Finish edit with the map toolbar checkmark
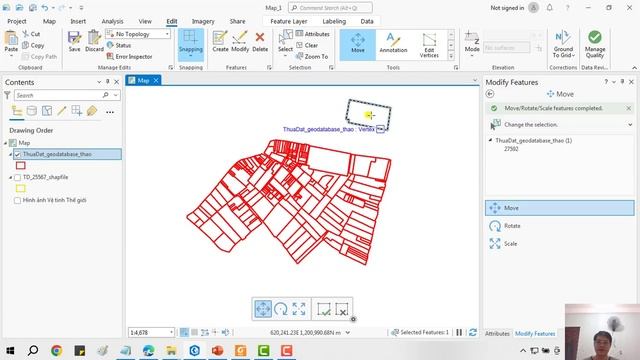The height and width of the screenshot is (360, 640). 324,309
